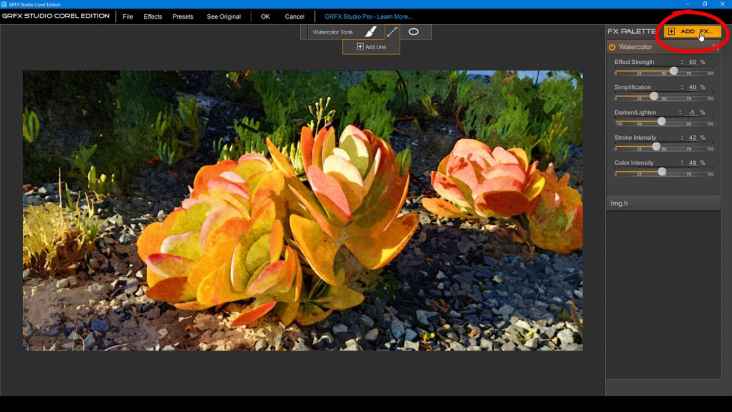Select the brush tool in Watercolor Tools

click(x=370, y=32)
